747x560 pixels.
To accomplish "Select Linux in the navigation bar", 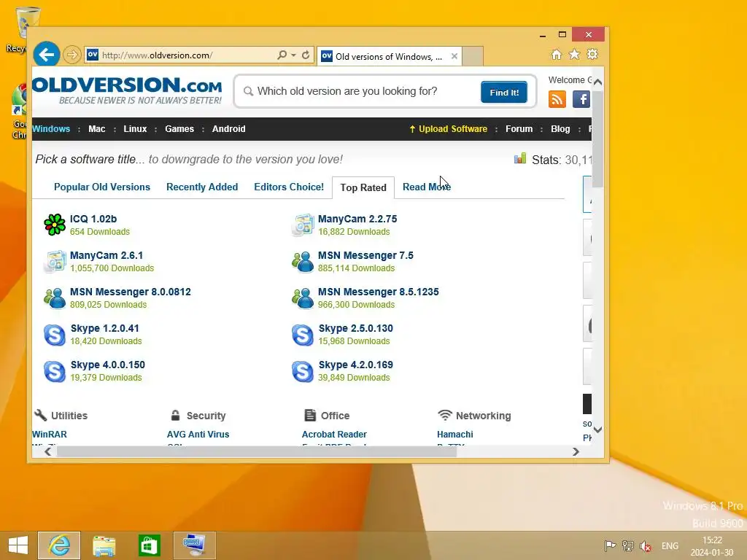I will point(135,129).
